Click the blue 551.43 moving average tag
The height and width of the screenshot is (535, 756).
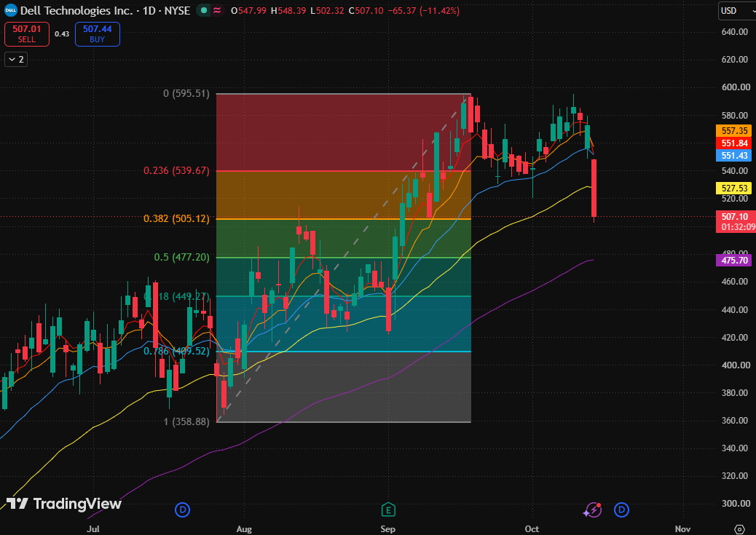734,155
